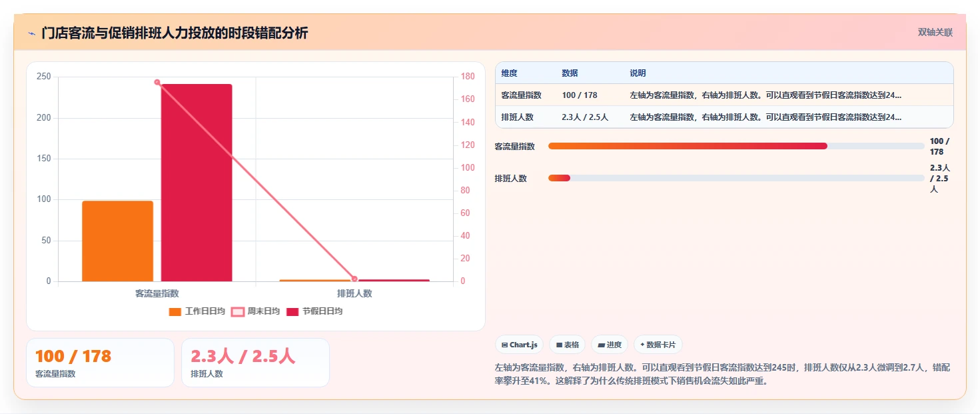
Task: Toggle 节假日日均 legend item
Action: coord(314,311)
